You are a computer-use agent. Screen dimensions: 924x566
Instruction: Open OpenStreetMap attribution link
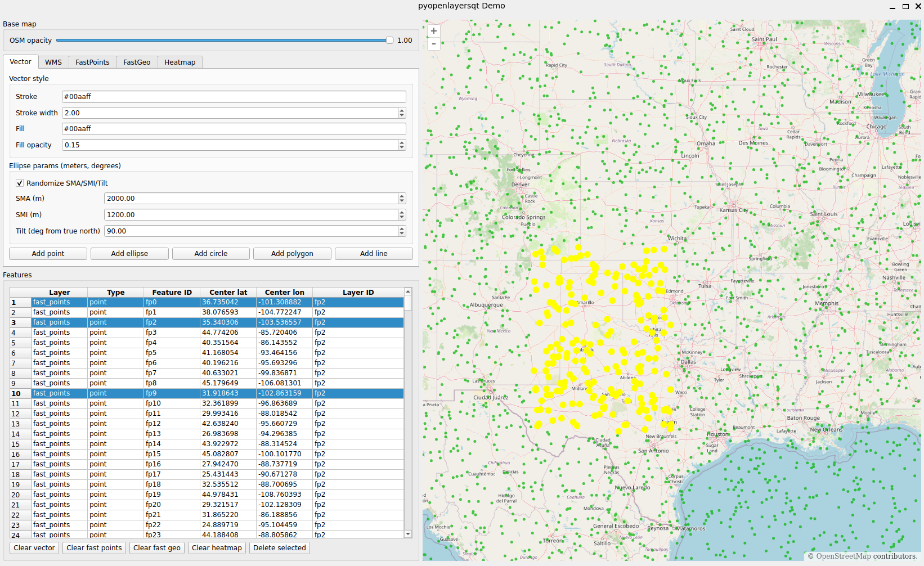pyautogui.click(x=844, y=556)
